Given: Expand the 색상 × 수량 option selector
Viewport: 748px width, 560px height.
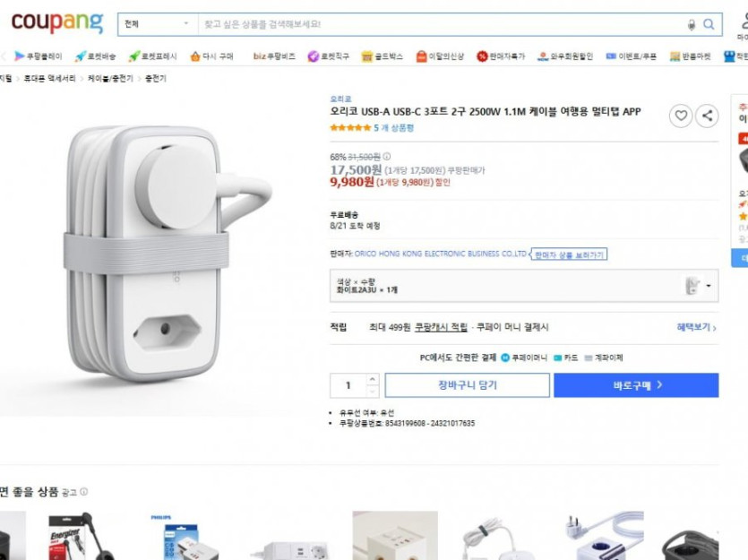Looking at the screenshot, I should click(x=523, y=286).
